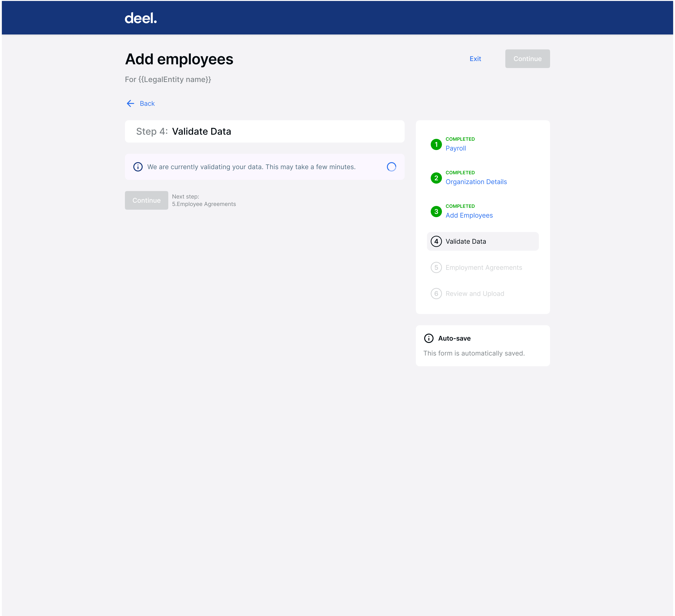
Task: Click the step 5 number circle
Action: click(x=436, y=267)
